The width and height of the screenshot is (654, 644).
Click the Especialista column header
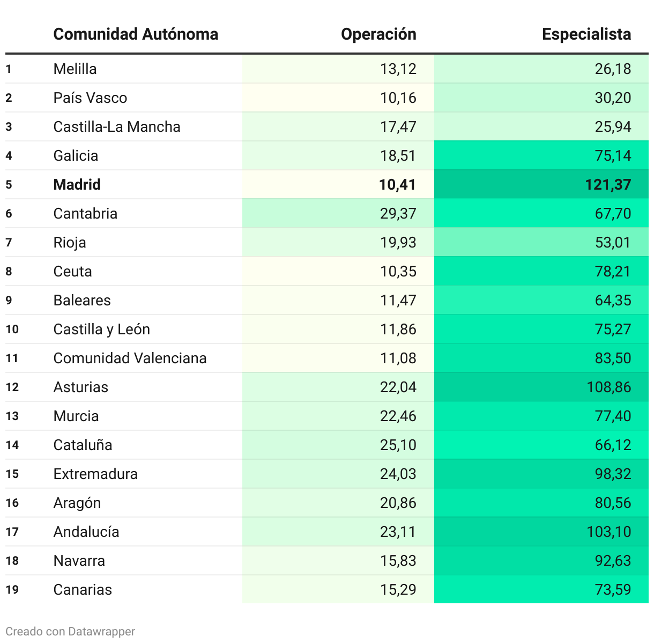pos(586,34)
